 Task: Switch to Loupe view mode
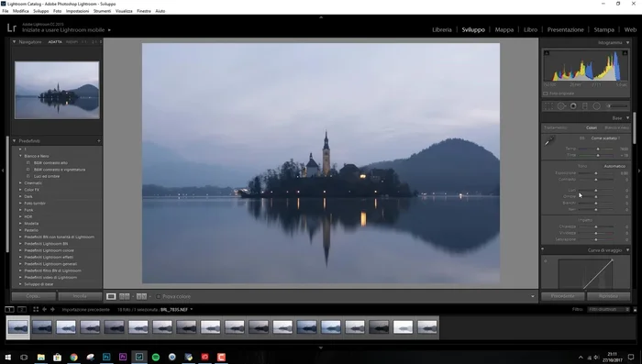pos(111,296)
